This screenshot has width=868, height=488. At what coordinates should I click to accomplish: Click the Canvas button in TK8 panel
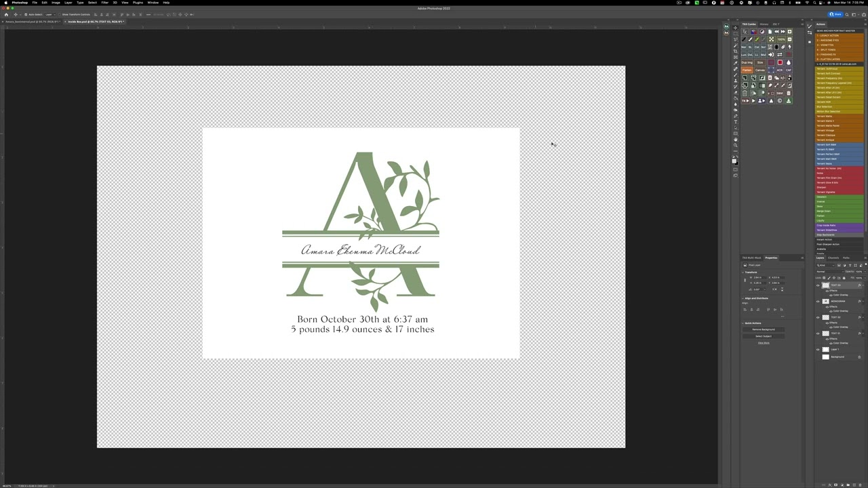click(760, 70)
